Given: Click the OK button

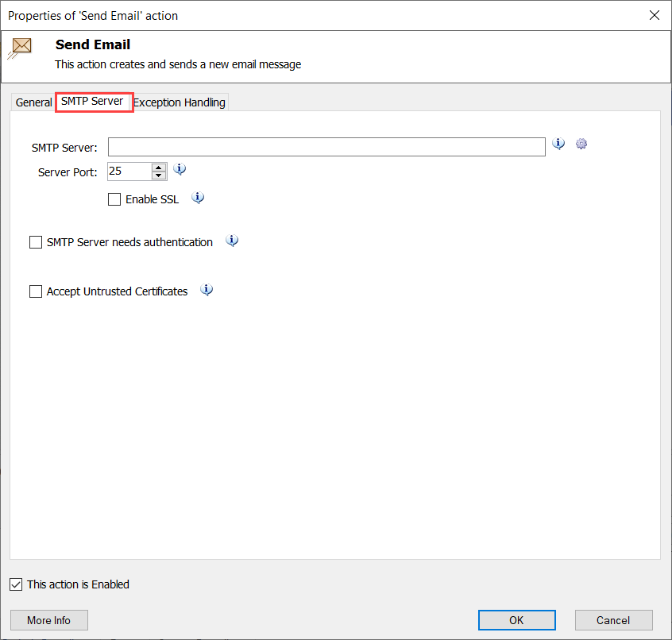Looking at the screenshot, I should (517, 620).
